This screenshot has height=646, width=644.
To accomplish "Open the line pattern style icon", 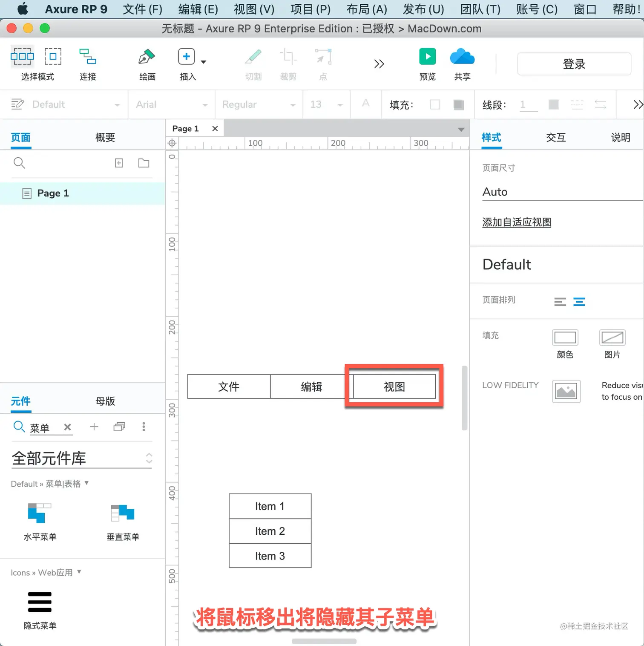I will (577, 104).
